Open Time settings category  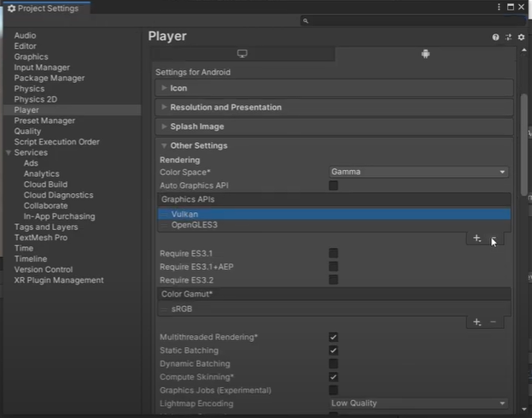click(x=23, y=248)
